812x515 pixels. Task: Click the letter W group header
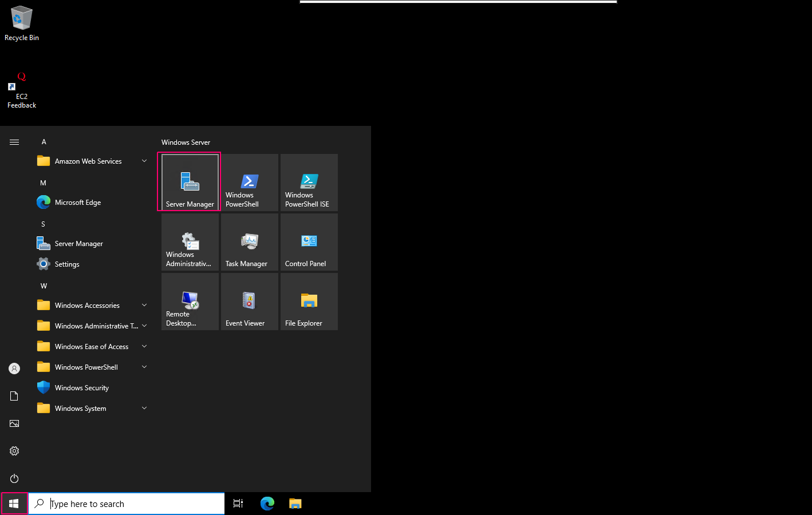tap(44, 286)
